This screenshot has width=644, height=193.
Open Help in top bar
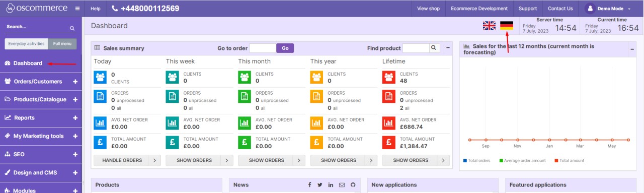click(96, 9)
